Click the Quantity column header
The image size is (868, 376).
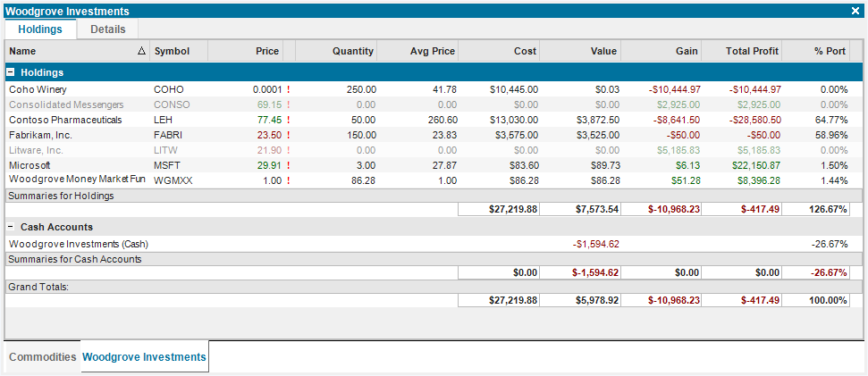coord(336,51)
